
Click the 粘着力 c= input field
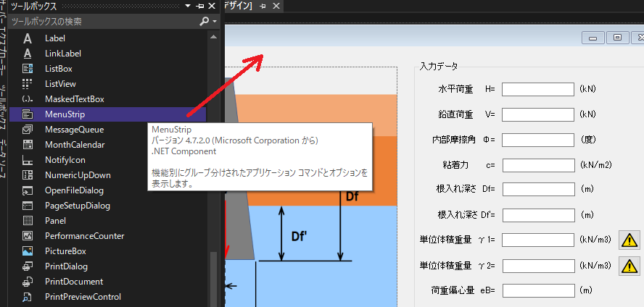[538, 165]
